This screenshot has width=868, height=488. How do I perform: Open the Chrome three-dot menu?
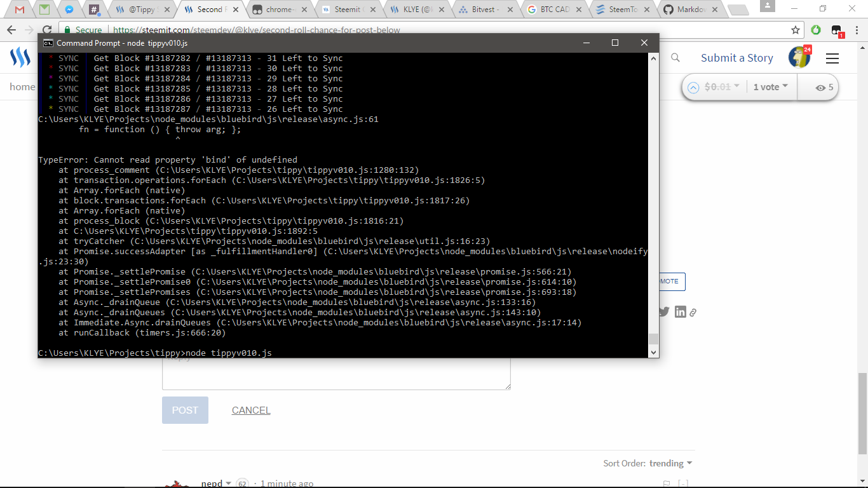[856, 30]
